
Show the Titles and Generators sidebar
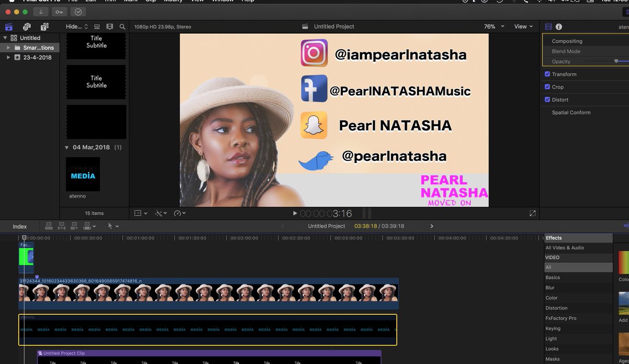point(45,27)
